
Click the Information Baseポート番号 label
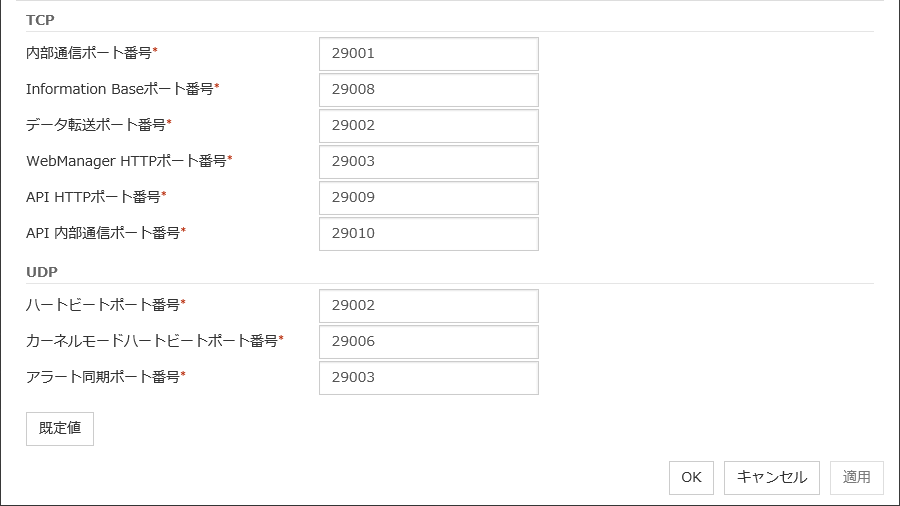click(120, 89)
